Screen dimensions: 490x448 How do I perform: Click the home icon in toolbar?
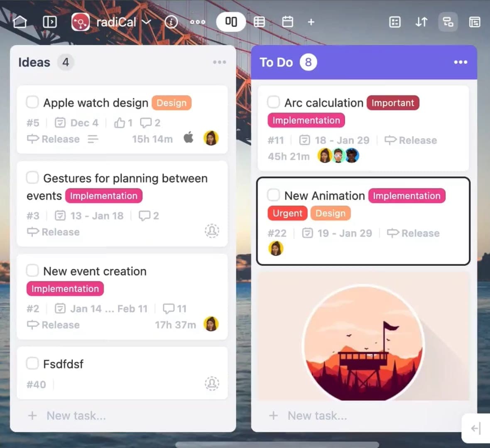[x=20, y=22]
